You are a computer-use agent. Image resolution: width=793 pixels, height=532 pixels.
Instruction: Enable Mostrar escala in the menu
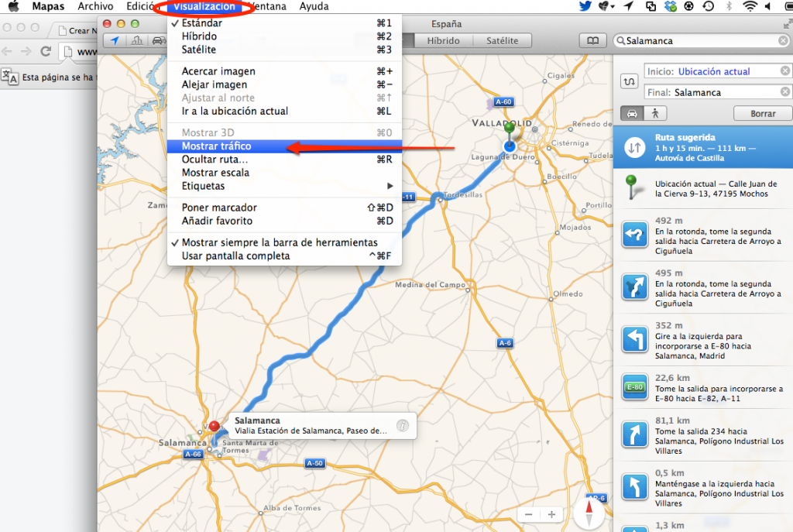pos(284,173)
